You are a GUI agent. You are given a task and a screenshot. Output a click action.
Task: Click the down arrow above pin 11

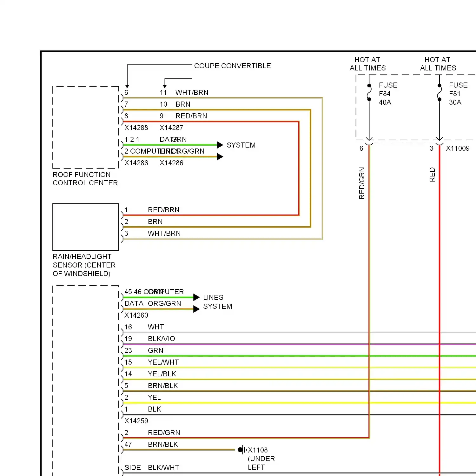165,87
